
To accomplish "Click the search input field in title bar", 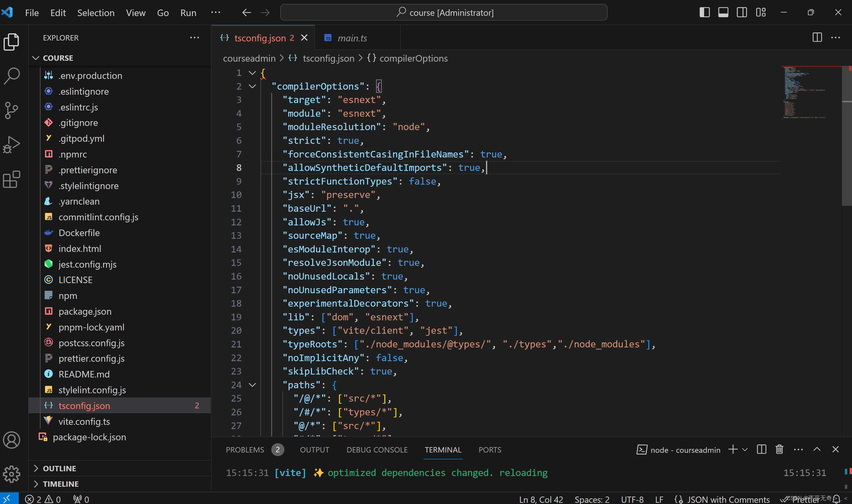I will click(443, 12).
